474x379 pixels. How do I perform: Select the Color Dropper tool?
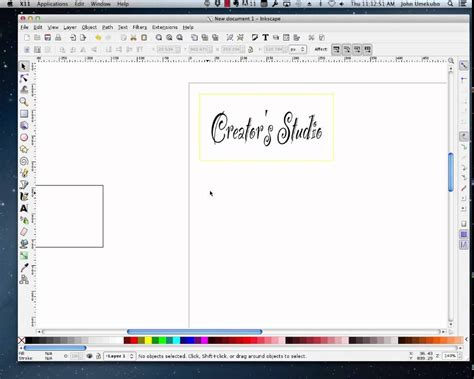24,268
